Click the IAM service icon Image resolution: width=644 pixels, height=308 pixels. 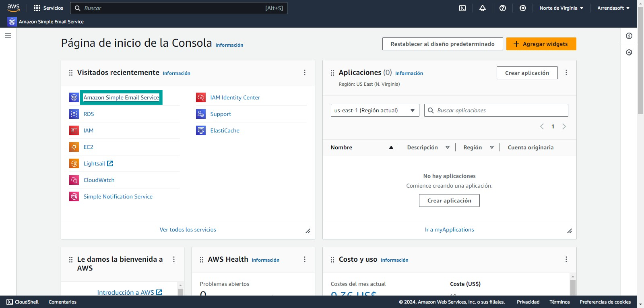click(74, 130)
